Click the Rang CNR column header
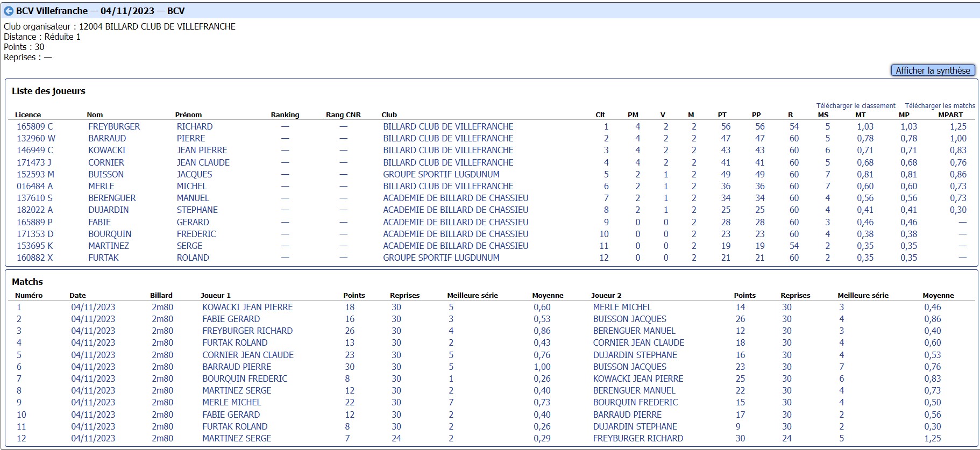The image size is (980, 450). tap(343, 115)
